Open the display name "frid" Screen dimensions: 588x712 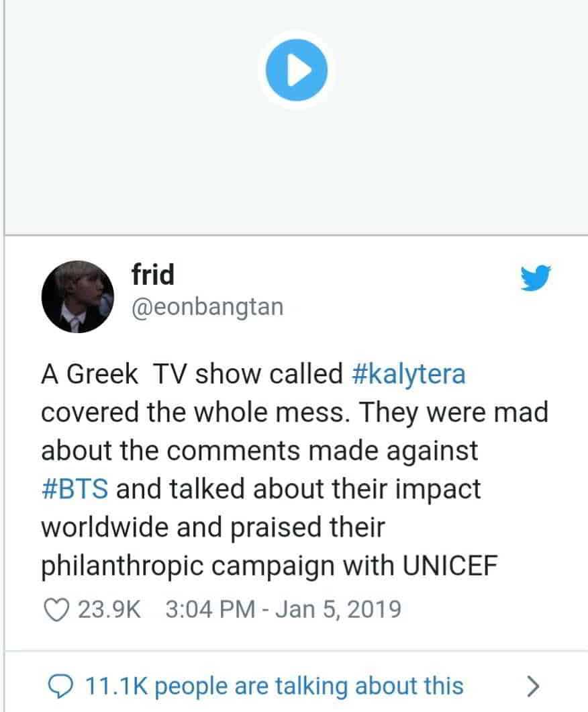(x=153, y=274)
